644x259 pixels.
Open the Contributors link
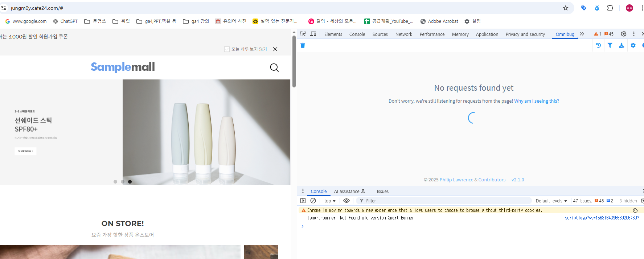click(x=492, y=180)
